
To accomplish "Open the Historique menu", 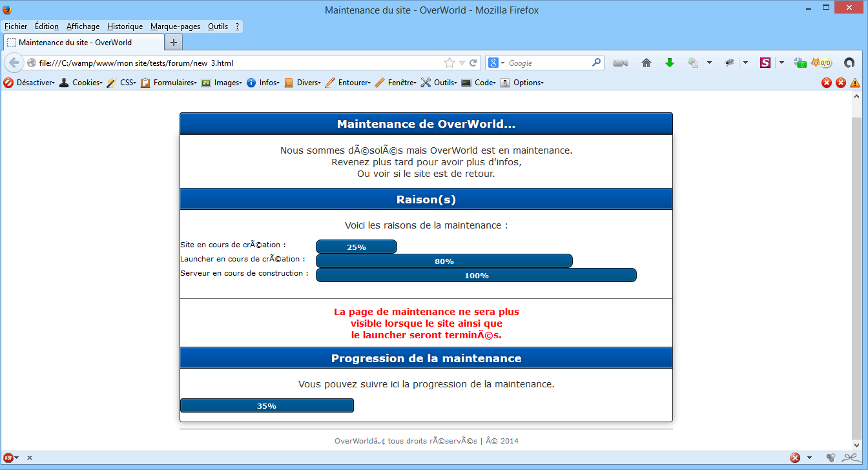I will click(125, 26).
